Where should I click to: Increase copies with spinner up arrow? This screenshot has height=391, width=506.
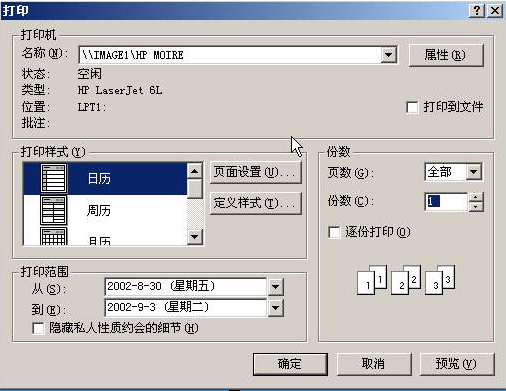click(476, 197)
